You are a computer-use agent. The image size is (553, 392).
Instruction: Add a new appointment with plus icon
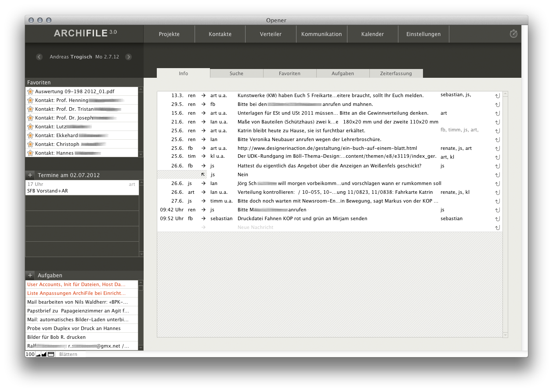(30, 175)
